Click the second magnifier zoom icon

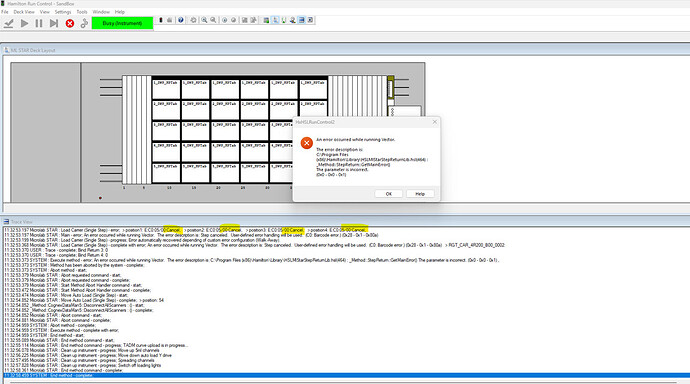point(213,20)
